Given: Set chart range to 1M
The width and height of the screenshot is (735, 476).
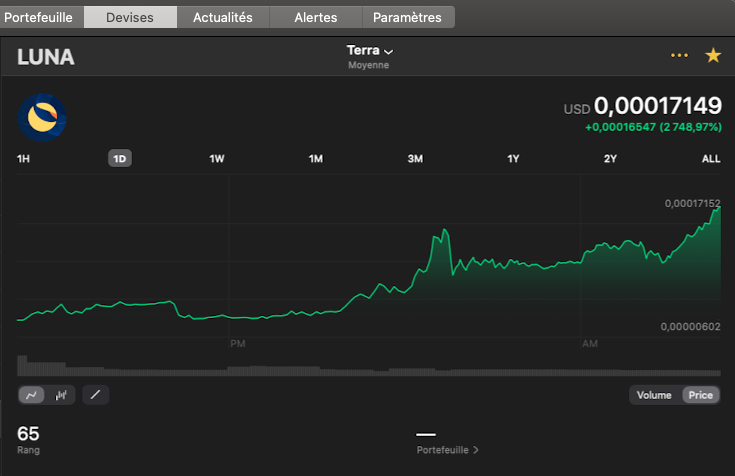Looking at the screenshot, I should [x=315, y=159].
